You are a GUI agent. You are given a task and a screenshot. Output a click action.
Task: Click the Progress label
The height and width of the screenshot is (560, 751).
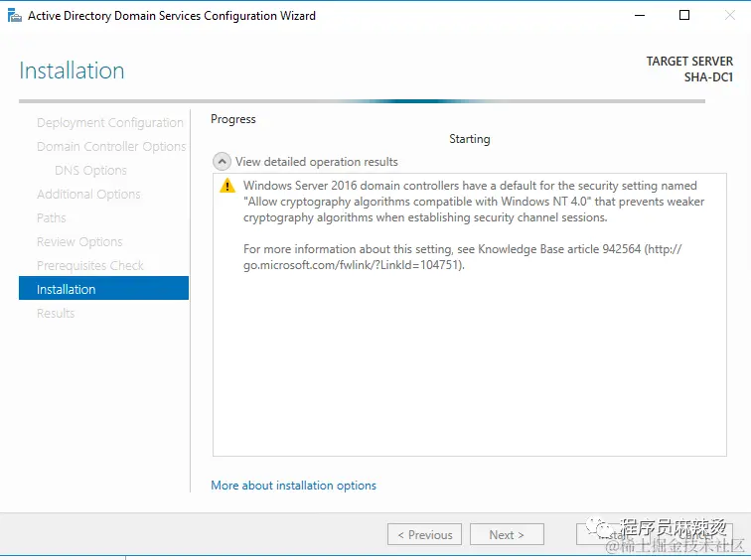(x=233, y=119)
